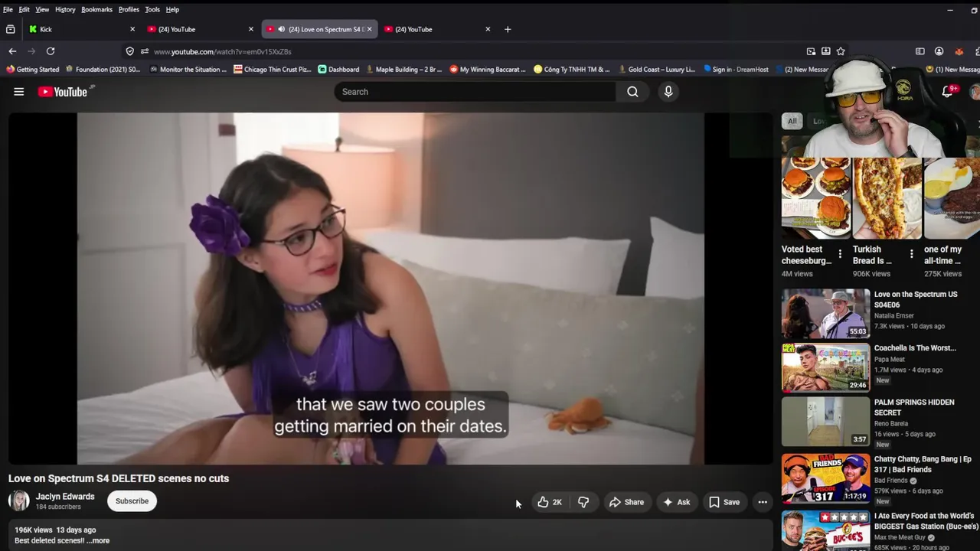Mute the playing Love on Spectrum tab
The width and height of the screenshot is (980, 551).
pyautogui.click(x=281, y=29)
